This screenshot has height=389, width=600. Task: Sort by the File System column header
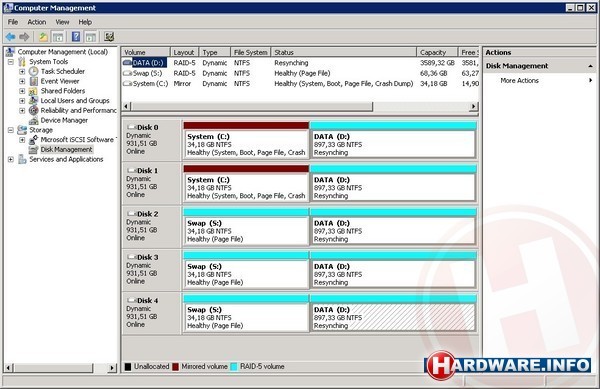[251, 52]
